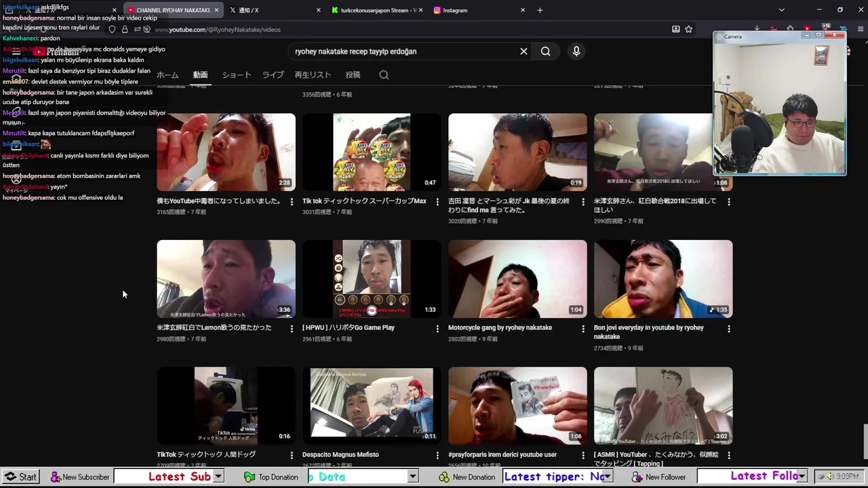The height and width of the screenshot is (488, 868).
Task: Open title #prayforparis irem derici youtube user
Action: pos(502,454)
